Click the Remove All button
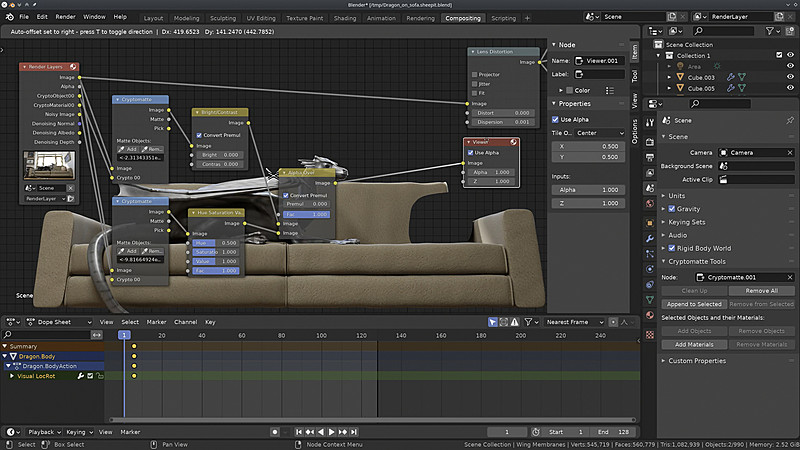Screen dimensions: 800x450 pos(761,291)
